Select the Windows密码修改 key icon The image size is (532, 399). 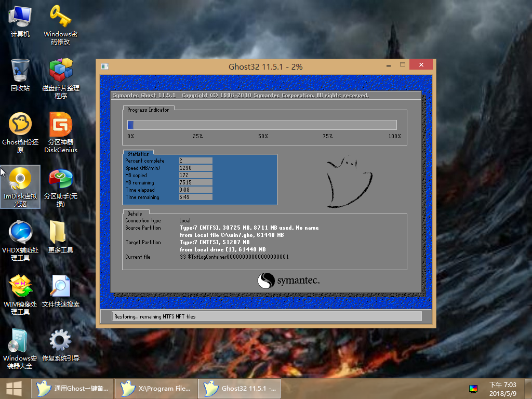click(x=60, y=25)
